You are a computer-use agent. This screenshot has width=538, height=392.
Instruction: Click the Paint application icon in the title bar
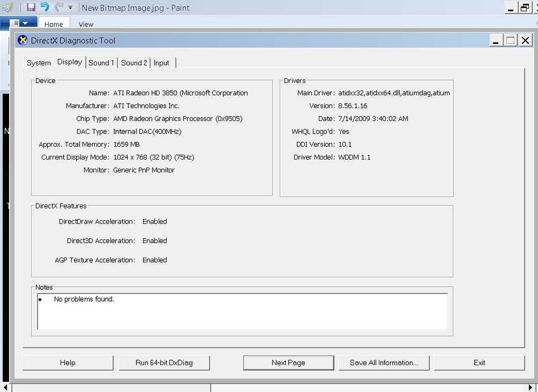point(8,7)
